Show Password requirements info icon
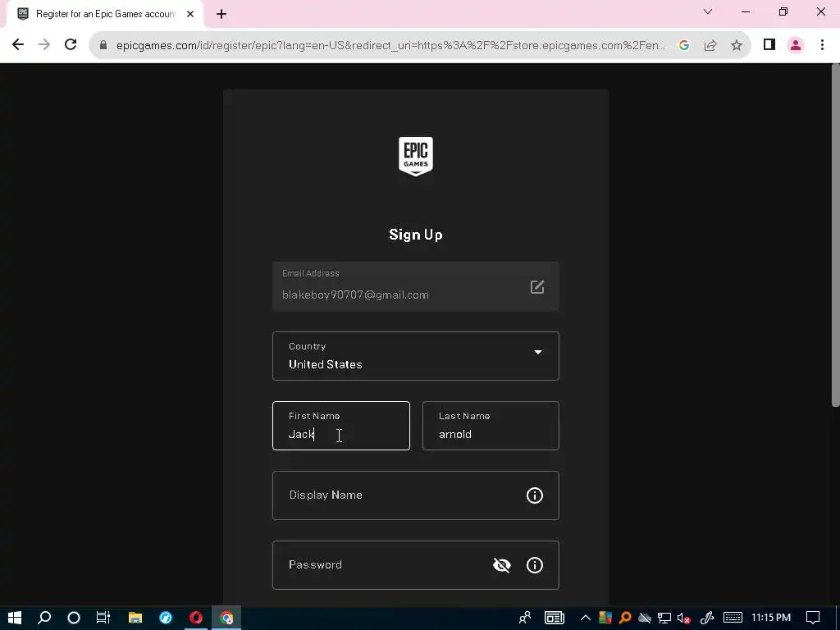The height and width of the screenshot is (630, 840). tap(535, 564)
